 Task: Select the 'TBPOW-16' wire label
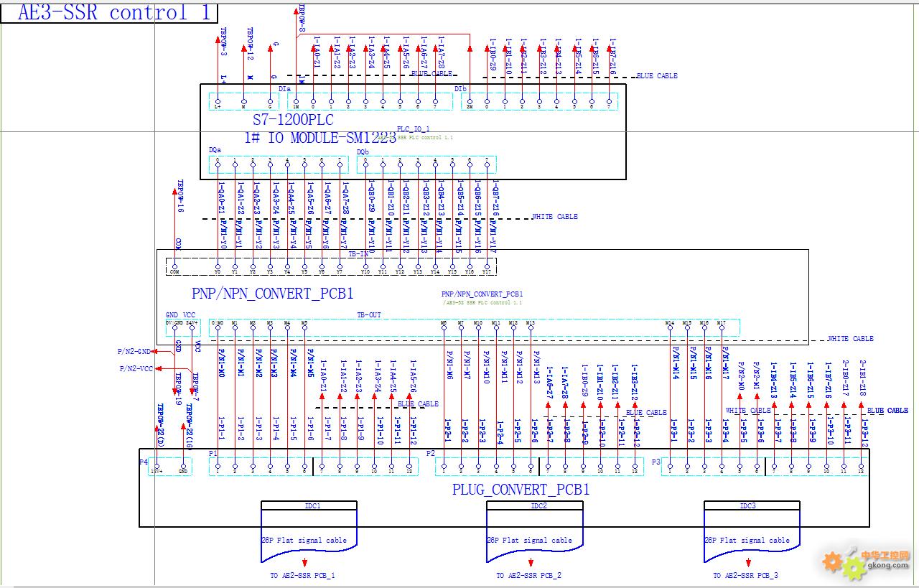pos(180,195)
